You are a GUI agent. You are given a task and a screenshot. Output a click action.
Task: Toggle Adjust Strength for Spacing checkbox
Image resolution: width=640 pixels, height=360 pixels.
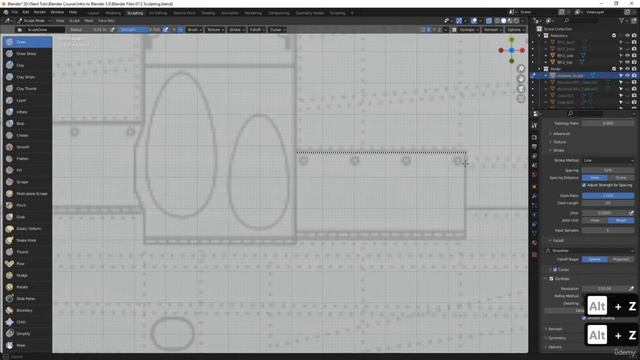click(584, 185)
